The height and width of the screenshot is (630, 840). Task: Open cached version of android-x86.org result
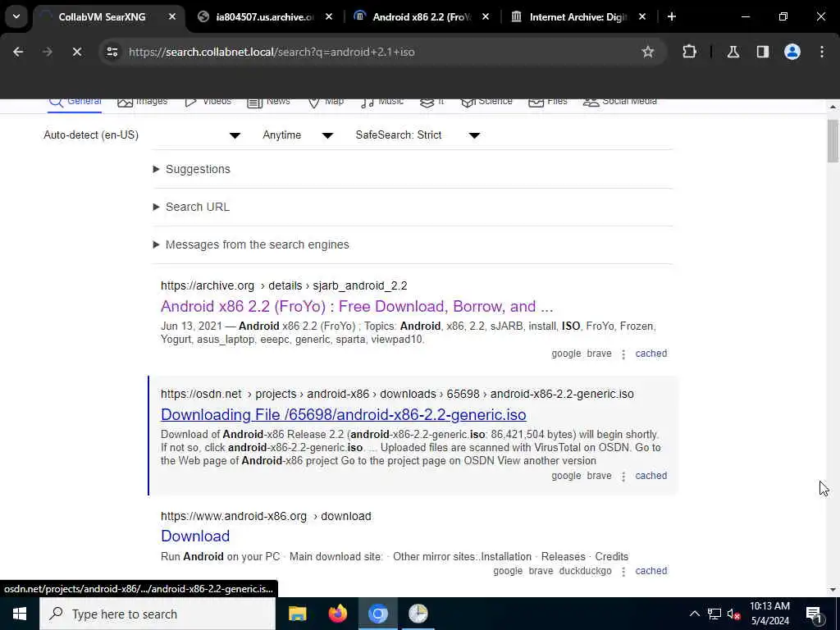[651, 571]
